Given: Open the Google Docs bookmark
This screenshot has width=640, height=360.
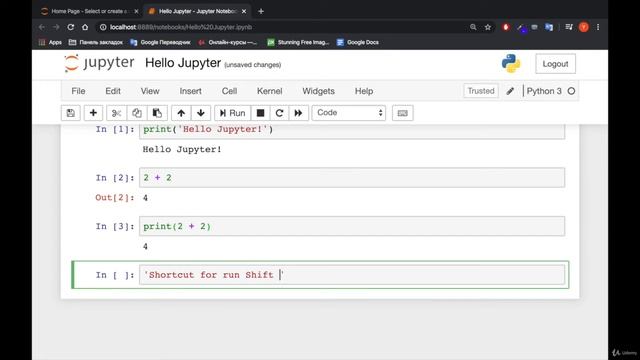Looking at the screenshot, I should tap(358, 42).
